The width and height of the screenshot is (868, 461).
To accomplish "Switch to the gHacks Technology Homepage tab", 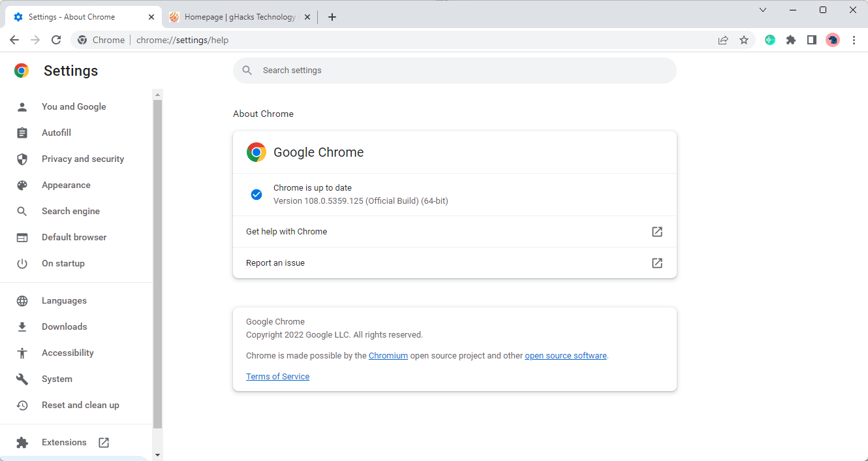I will pos(240,17).
